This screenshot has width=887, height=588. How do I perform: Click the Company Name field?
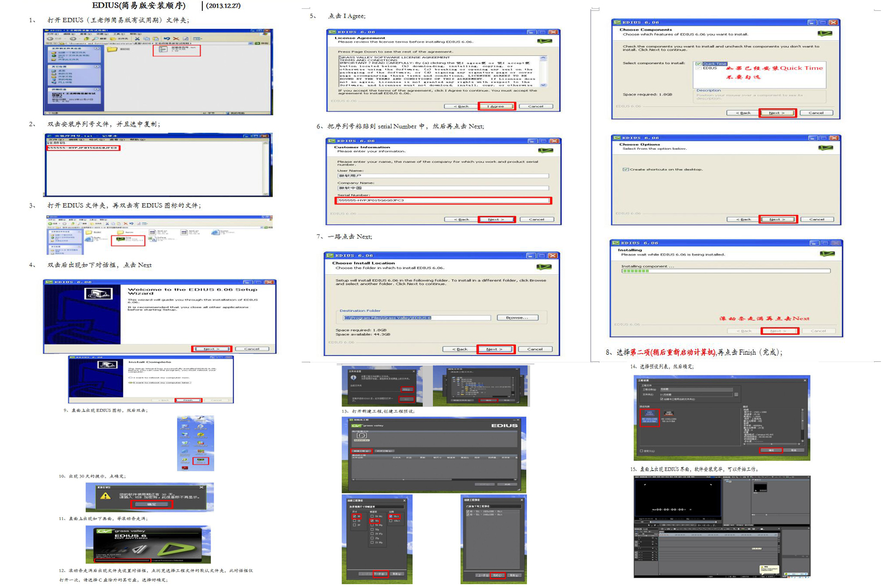(x=443, y=188)
